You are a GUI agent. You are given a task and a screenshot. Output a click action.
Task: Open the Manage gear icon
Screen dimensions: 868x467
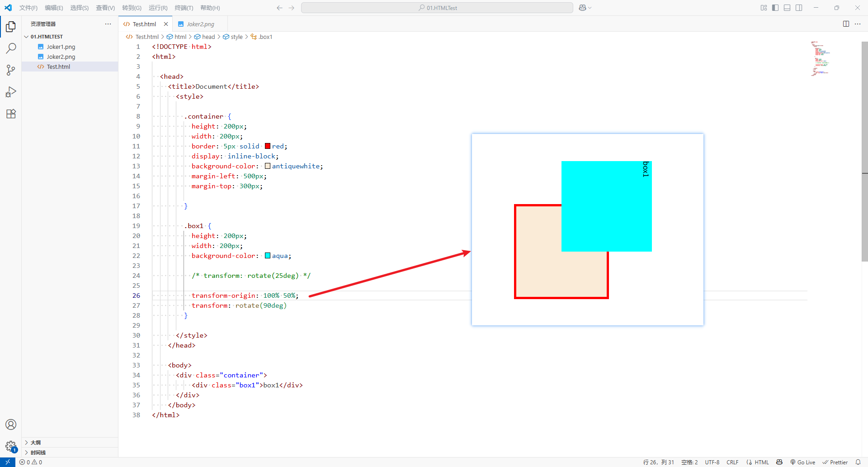pos(11,446)
